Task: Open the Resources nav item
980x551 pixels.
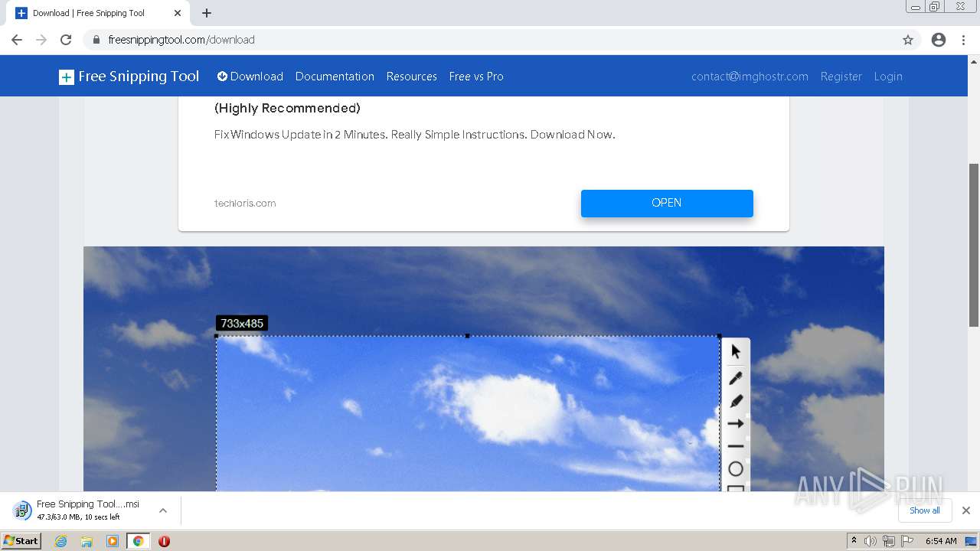Action: 411,77
